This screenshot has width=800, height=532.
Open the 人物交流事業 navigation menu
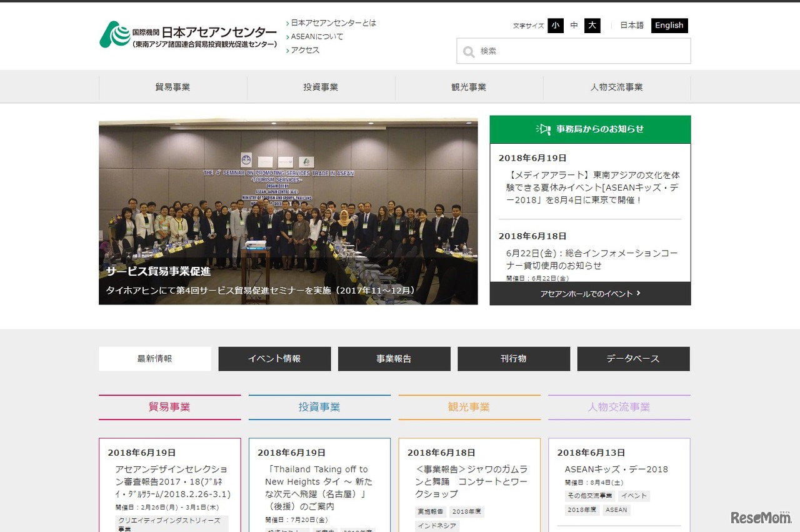coord(617,87)
